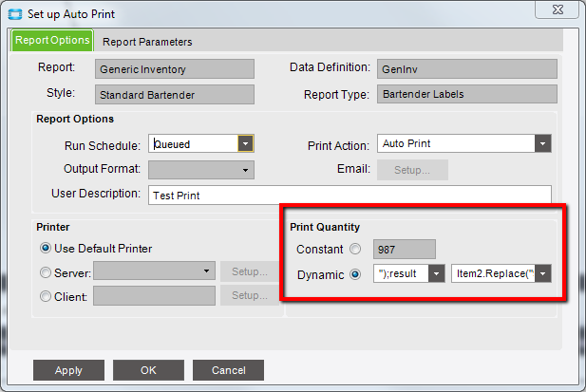Click the Dynamic field showing Item2.Replace

point(493,273)
